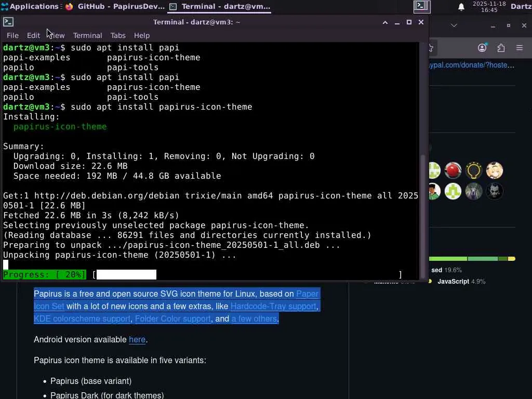Open the Folder Color support link
This screenshot has height=399, width=532.
[x=172, y=319]
